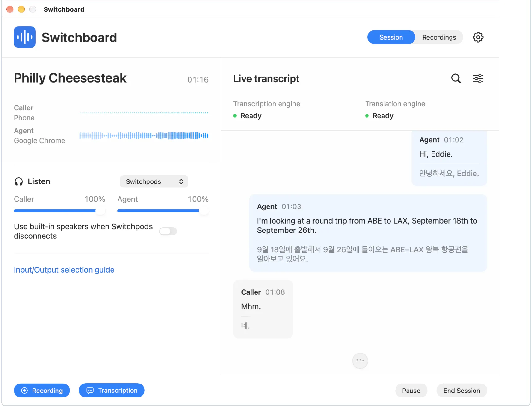Click the 01:02 Agent message timestamp
The height and width of the screenshot is (406, 532).
(454, 140)
